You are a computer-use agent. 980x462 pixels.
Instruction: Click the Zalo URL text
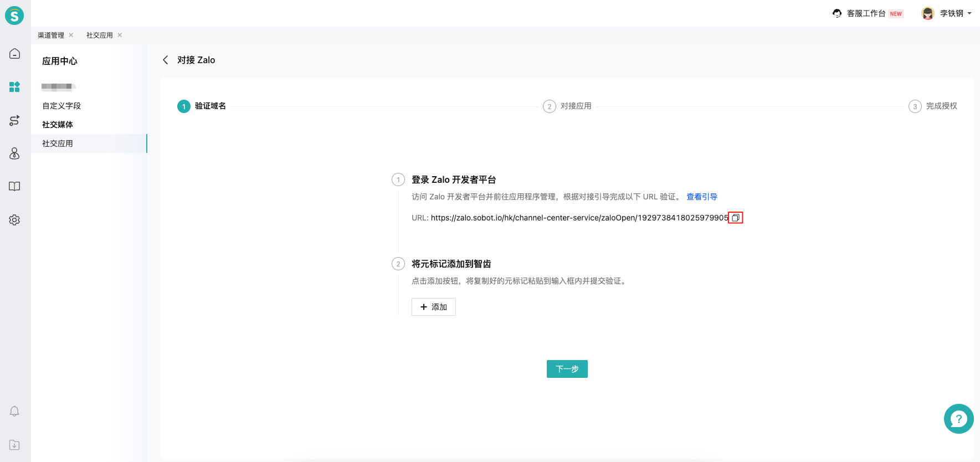tap(579, 218)
